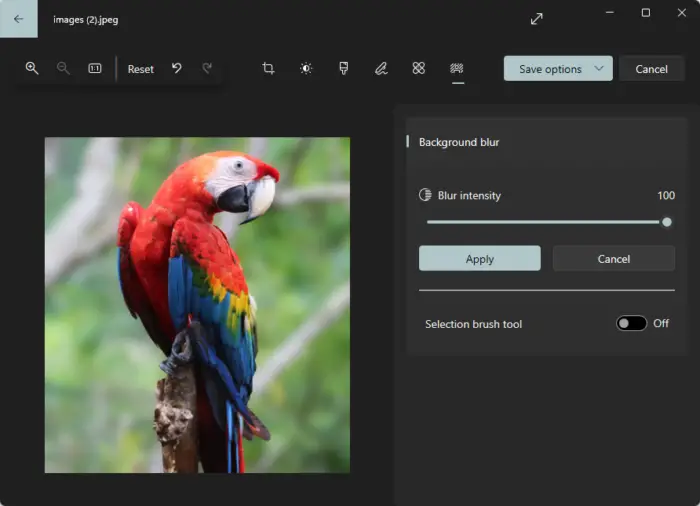Select the Crop tool
700x506 pixels.
click(x=268, y=68)
